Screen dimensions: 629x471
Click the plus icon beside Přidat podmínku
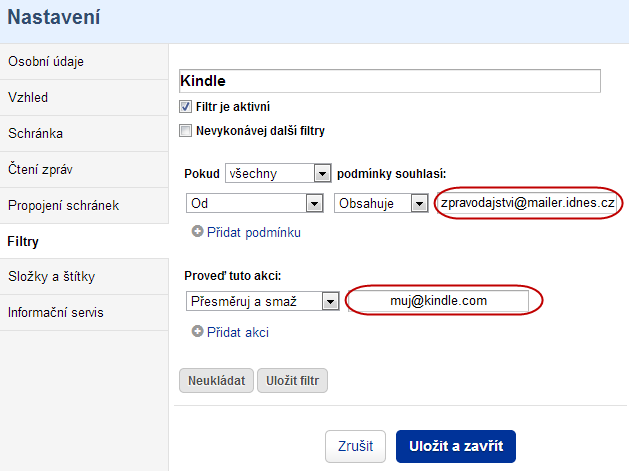pos(197,231)
